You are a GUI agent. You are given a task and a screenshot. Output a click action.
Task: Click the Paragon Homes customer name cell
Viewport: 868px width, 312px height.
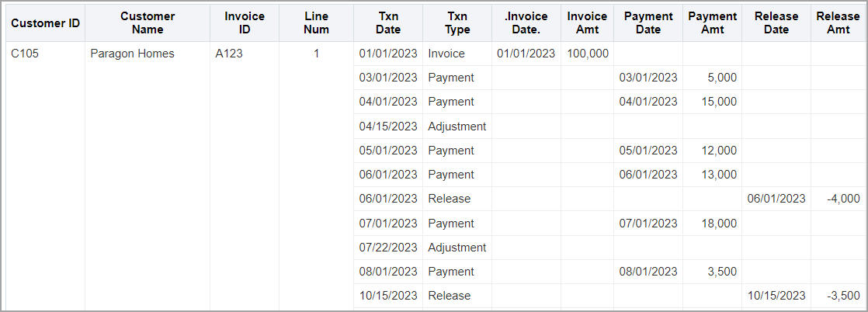(132, 54)
